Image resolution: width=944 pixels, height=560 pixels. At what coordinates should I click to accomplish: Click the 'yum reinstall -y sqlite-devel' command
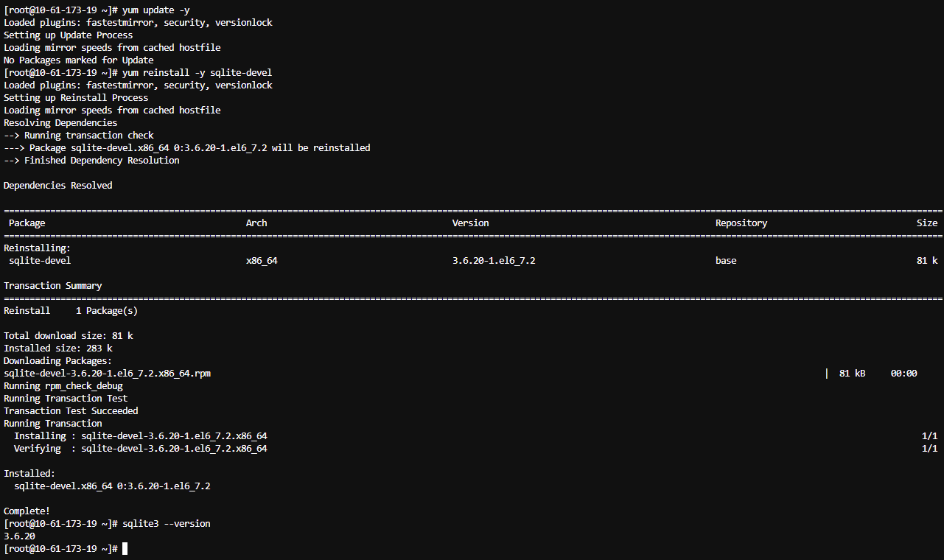[x=197, y=72]
